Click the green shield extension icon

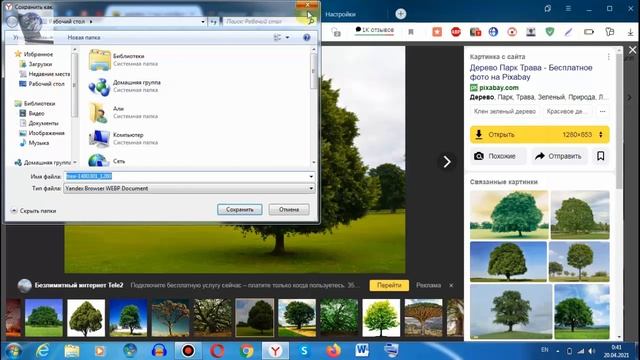(550, 32)
